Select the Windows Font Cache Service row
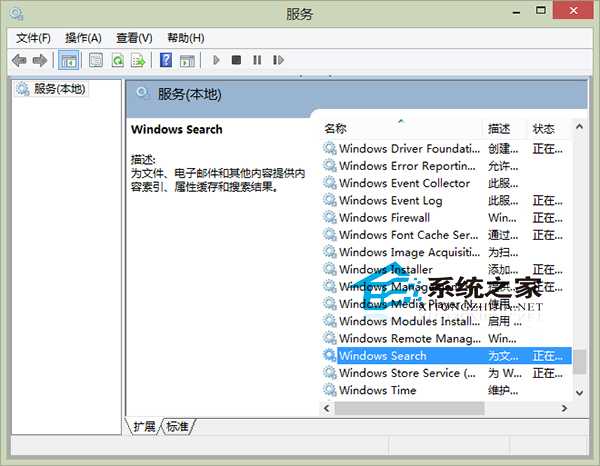This screenshot has width=600, height=466. (445, 235)
